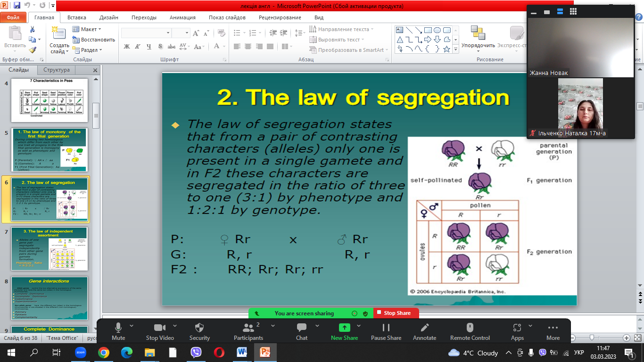Click Annotate pencil in Zoom toolbar
Screen dimensions: 644x362
tap(424, 331)
